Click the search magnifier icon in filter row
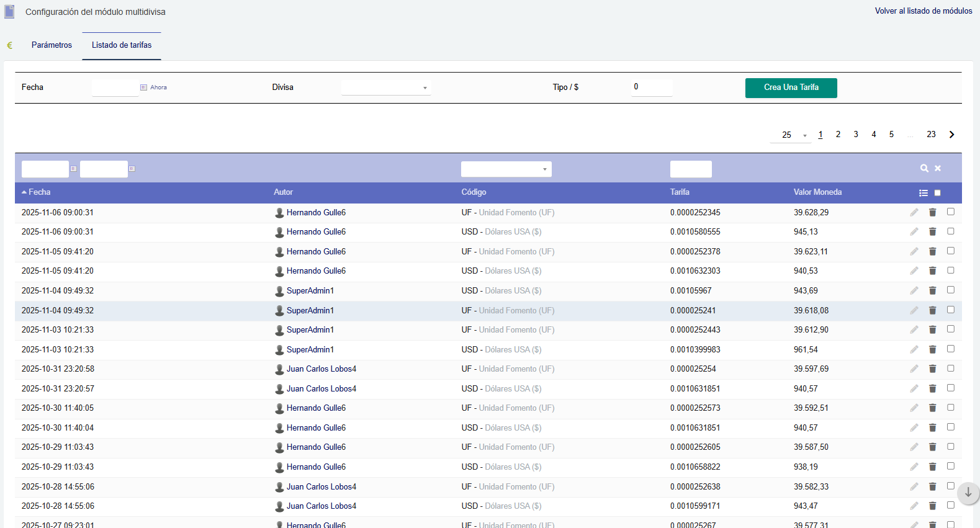980x528 pixels. click(x=924, y=168)
